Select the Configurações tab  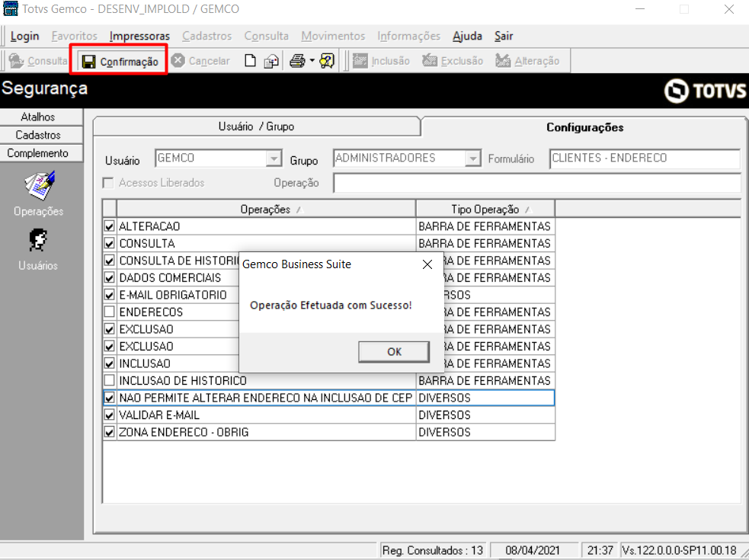(584, 127)
